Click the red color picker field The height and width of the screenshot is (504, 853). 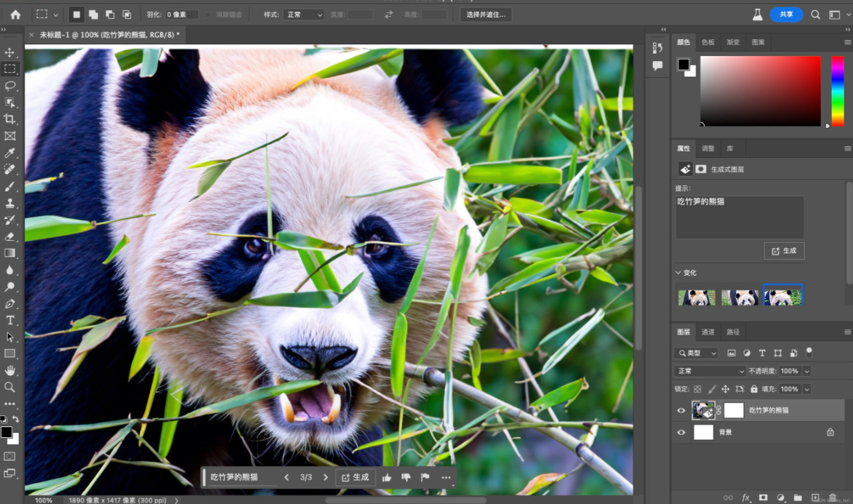(760, 91)
